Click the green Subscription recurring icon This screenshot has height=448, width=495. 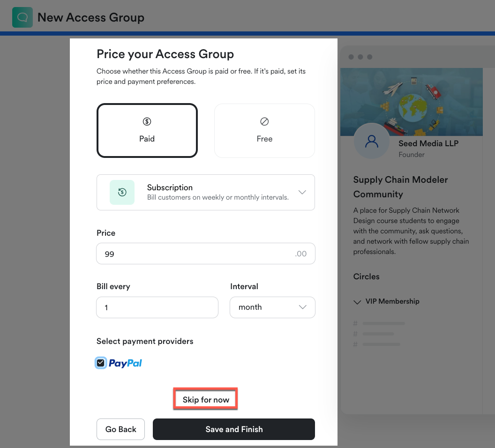[122, 192]
